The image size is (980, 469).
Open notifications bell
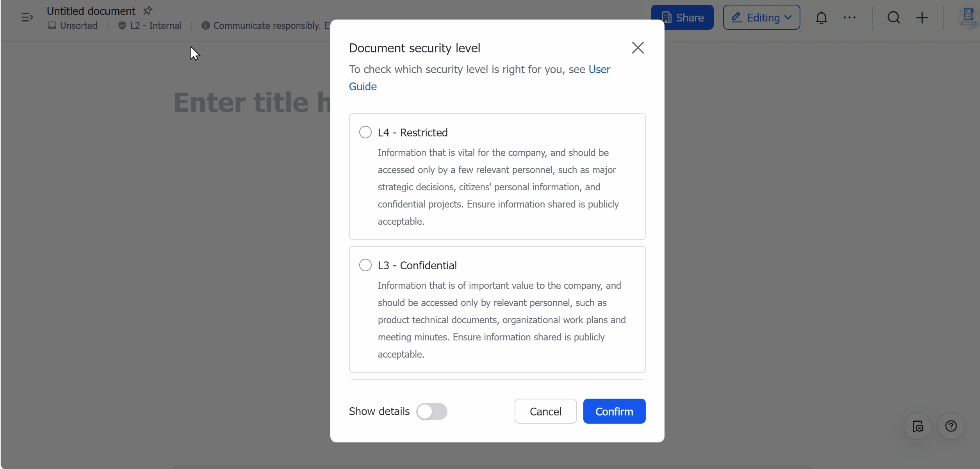tap(821, 17)
